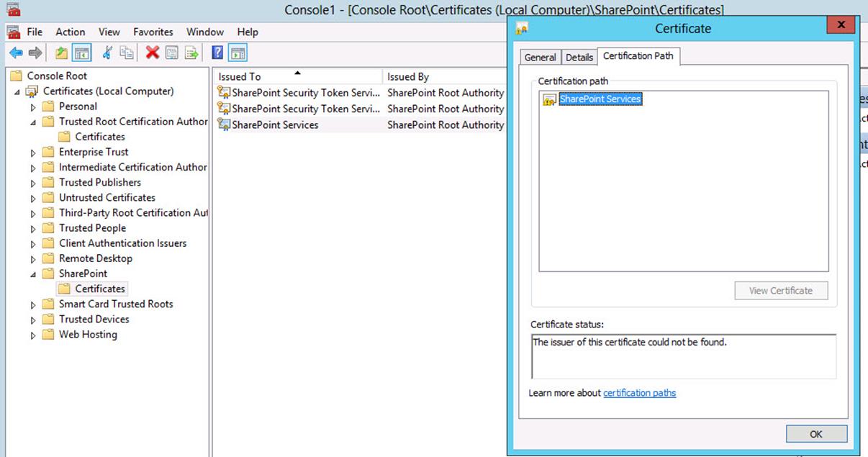868x457 pixels.
Task: Click the Trusted Devices folder icon
Action: (x=48, y=319)
